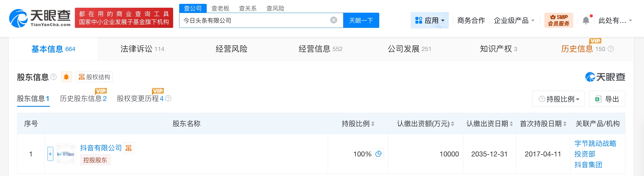Switch to the 法律诉讼 tab
Screen dimensions: 644x176
[142, 49]
